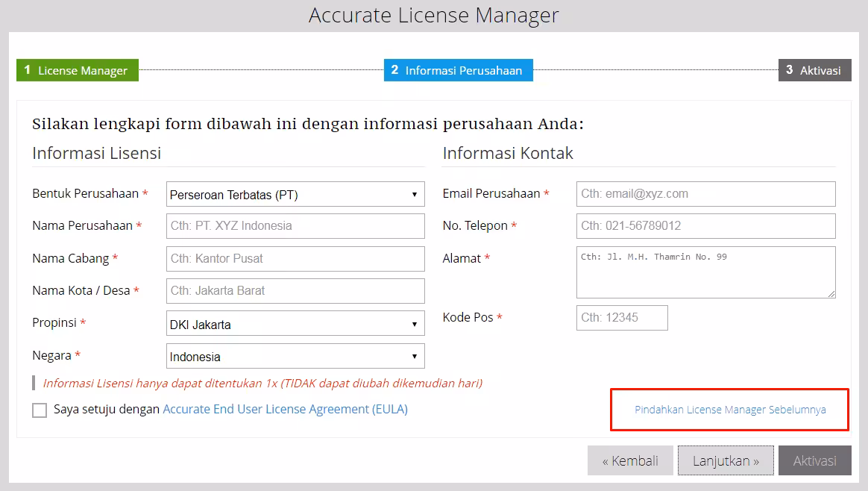Click the Lanjutkan button

point(726,460)
